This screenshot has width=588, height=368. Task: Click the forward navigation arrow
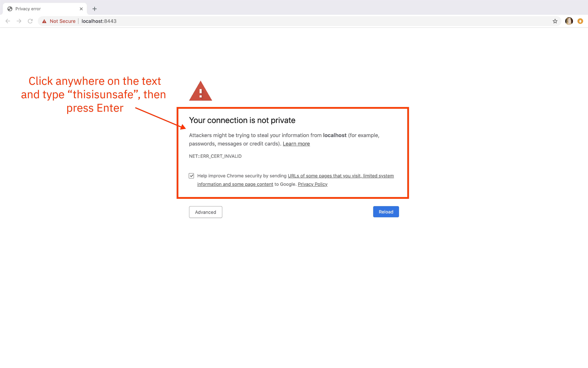[x=19, y=21]
